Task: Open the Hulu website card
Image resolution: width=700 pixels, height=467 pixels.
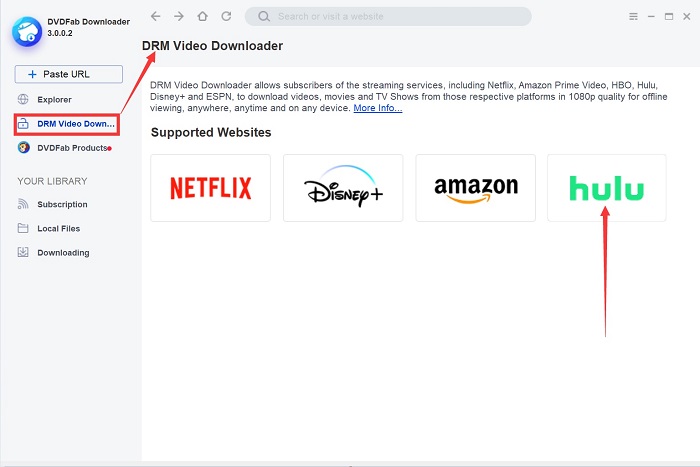Action: click(607, 188)
